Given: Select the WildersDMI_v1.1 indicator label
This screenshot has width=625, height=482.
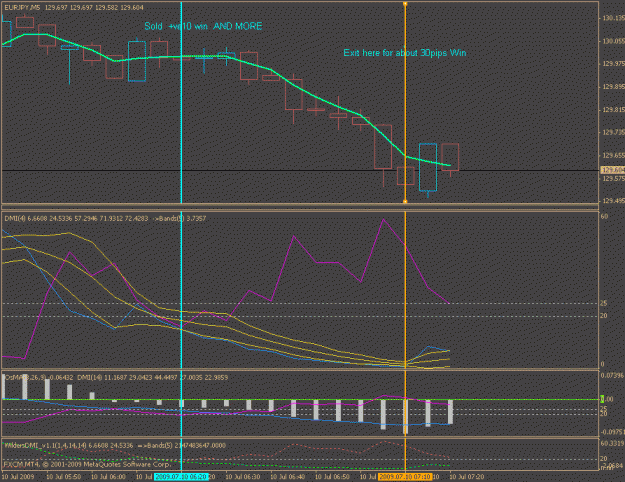Looking at the screenshot, I should pos(115,445).
